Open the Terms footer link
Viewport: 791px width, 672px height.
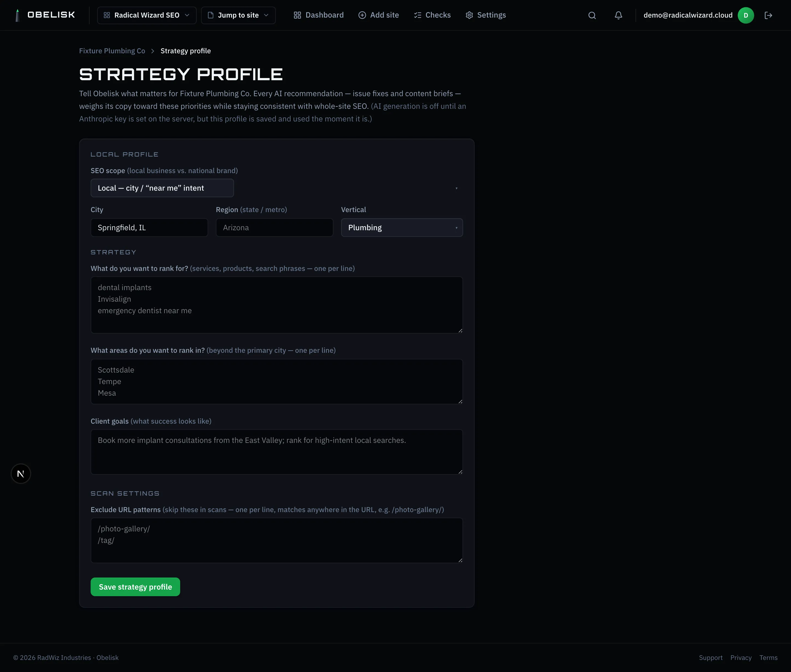768,657
